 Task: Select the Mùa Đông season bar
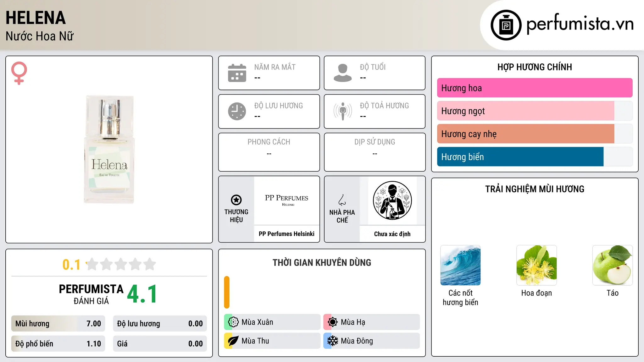(x=372, y=341)
